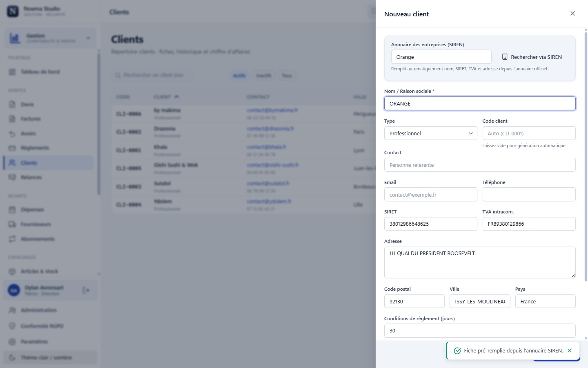Click the client search field in Clients page
This screenshot has width=588, height=368.
point(153,75)
